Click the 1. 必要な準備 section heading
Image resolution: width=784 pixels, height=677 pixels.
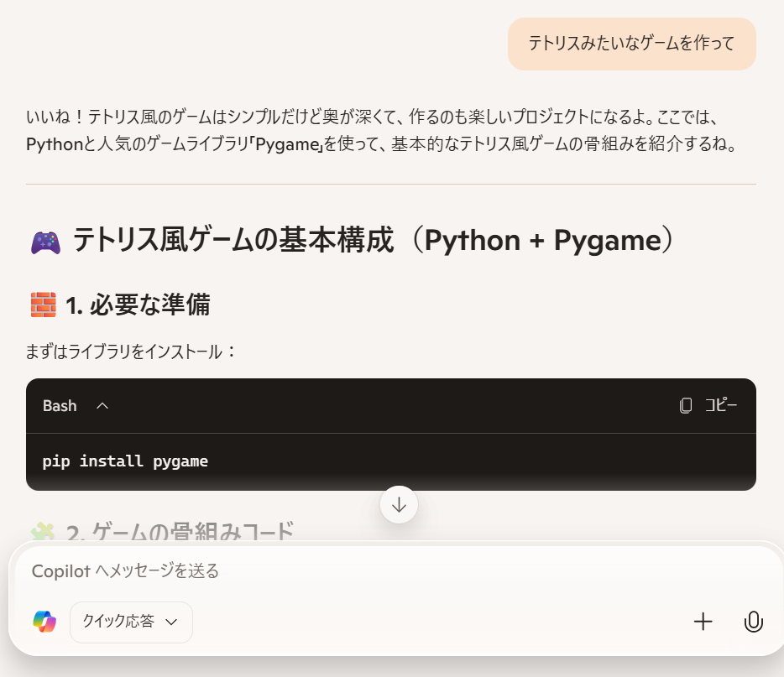click(x=138, y=305)
